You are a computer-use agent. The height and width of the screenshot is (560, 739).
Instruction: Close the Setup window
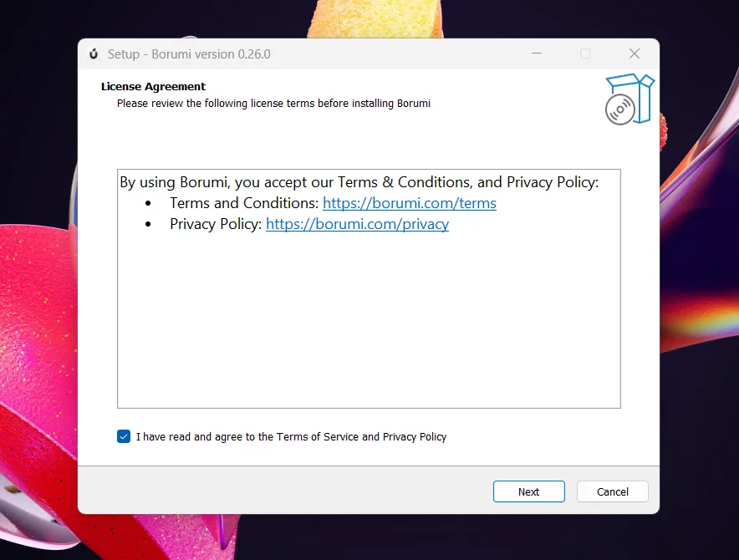(635, 53)
